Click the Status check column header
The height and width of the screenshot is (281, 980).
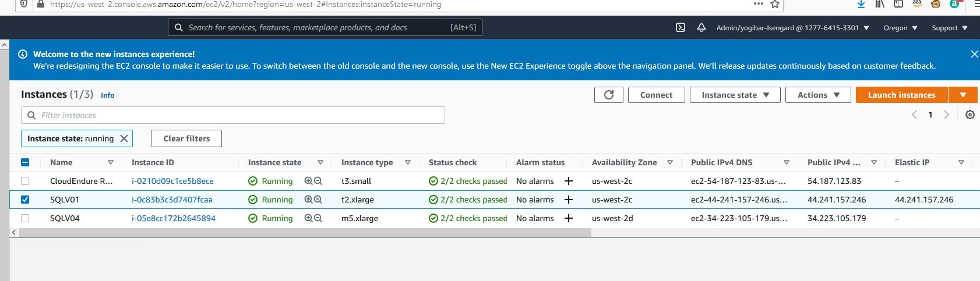click(453, 162)
